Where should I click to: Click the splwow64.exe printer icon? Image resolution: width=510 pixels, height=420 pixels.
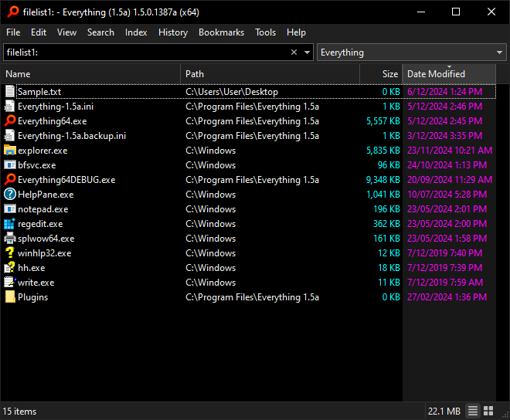(x=10, y=239)
